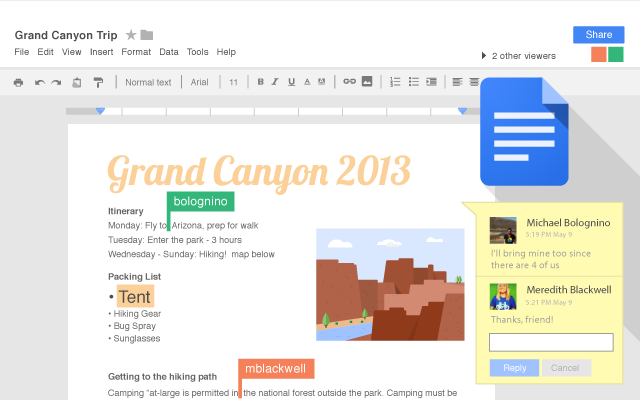Image resolution: width=640 pixels, height=400 pixels.
Task: Open the text highlight color tool
Action: point(322,82)
